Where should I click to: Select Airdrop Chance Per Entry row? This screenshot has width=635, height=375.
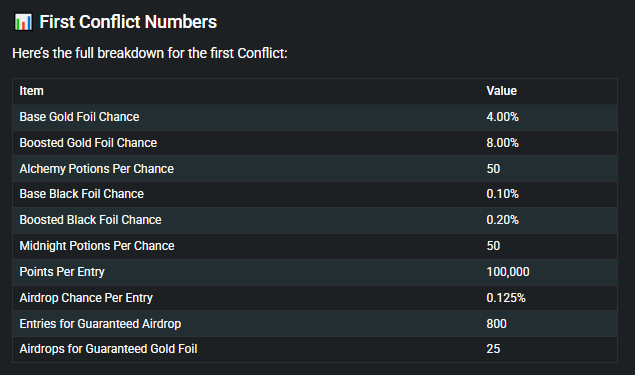point(315,298)
